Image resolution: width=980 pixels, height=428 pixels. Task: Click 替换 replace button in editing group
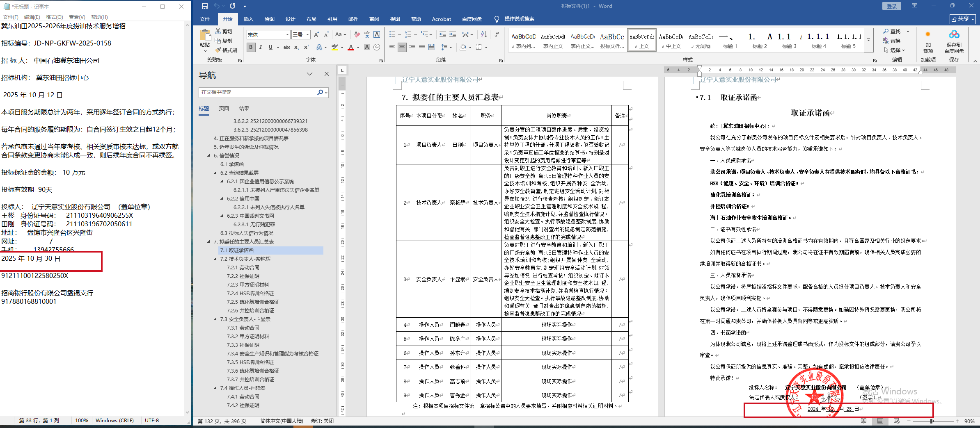click(892, 41)
